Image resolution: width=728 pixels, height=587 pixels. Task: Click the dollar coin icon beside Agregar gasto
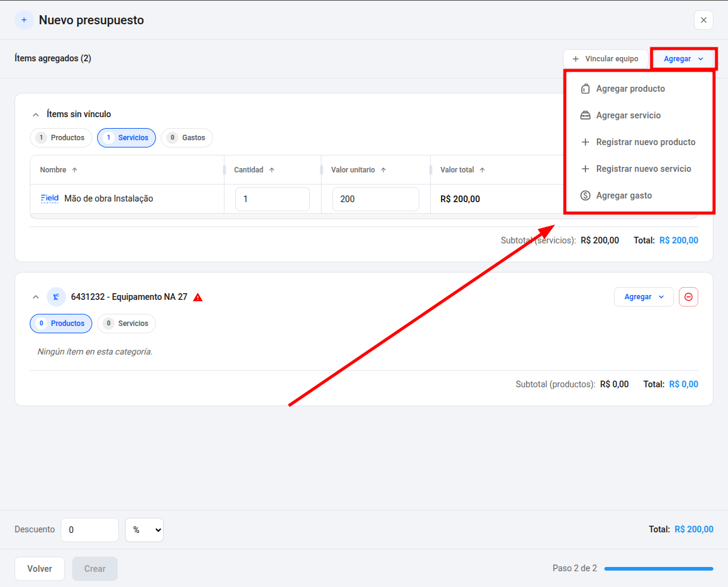(x=585, y=195)
